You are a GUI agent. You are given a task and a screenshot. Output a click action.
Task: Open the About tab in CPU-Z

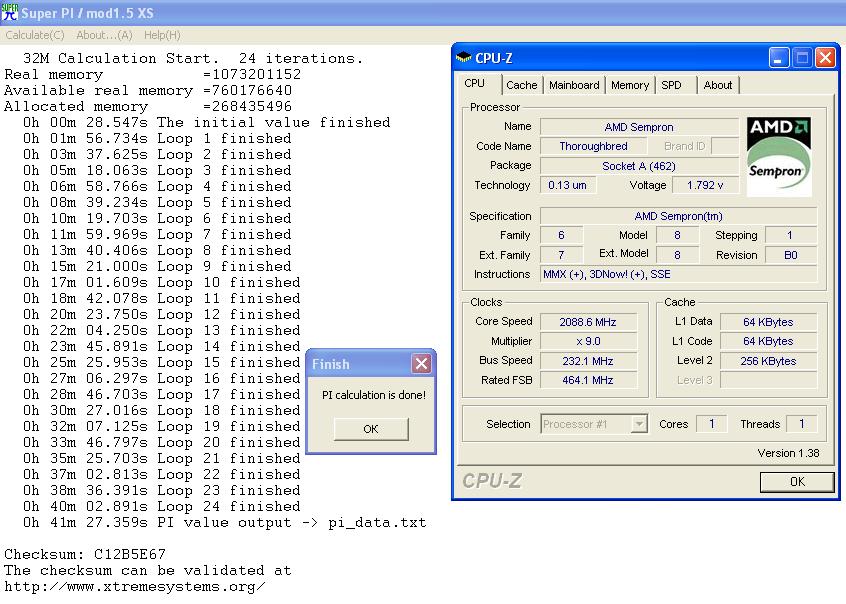(718, 85)
